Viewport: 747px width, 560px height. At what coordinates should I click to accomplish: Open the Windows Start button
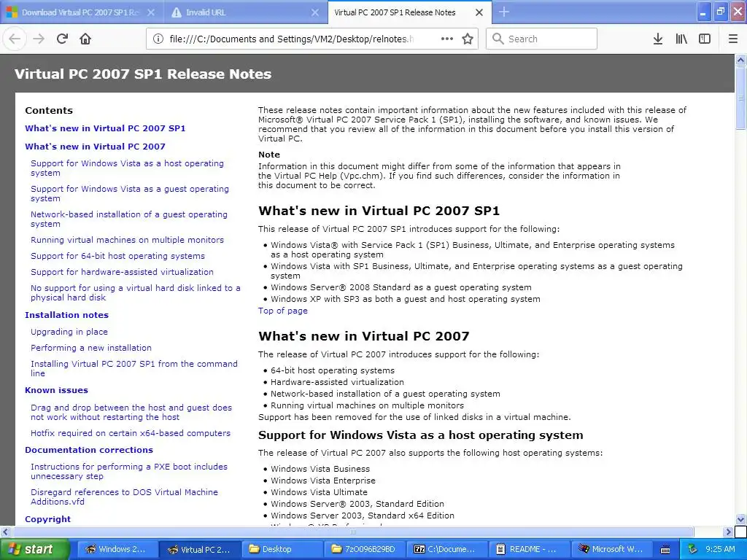(x=34, y=549)
